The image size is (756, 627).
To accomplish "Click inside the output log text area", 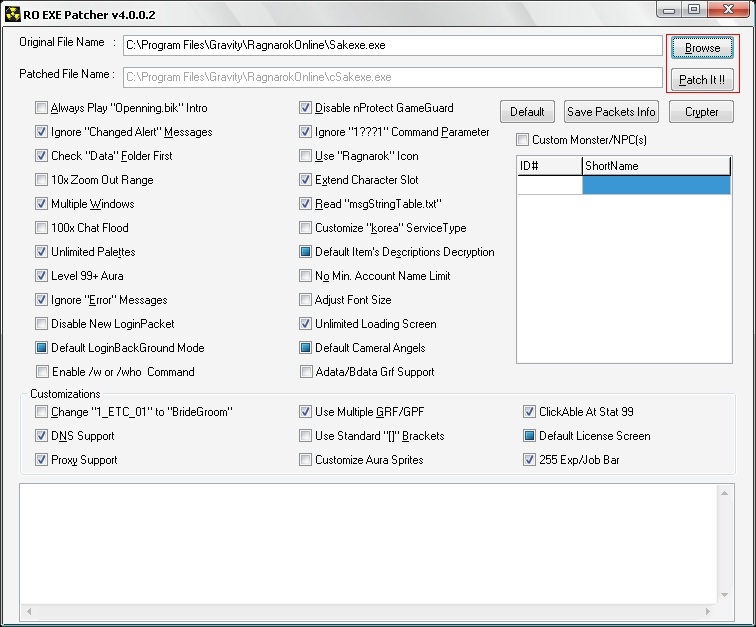I will (x=369, y=544).
